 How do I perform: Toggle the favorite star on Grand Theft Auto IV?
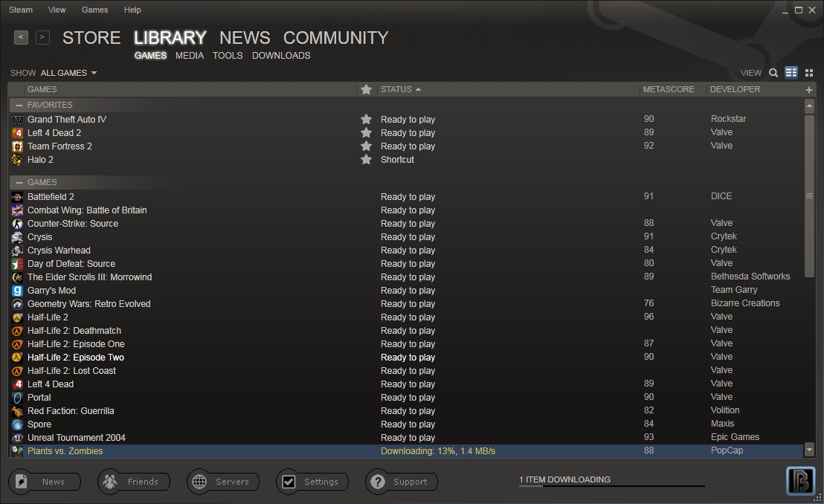coord(365,118)
